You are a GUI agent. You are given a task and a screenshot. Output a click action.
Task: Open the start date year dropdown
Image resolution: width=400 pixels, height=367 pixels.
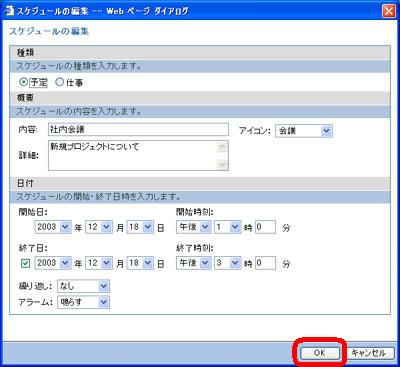pyautogui.click(x=53, y=227)
